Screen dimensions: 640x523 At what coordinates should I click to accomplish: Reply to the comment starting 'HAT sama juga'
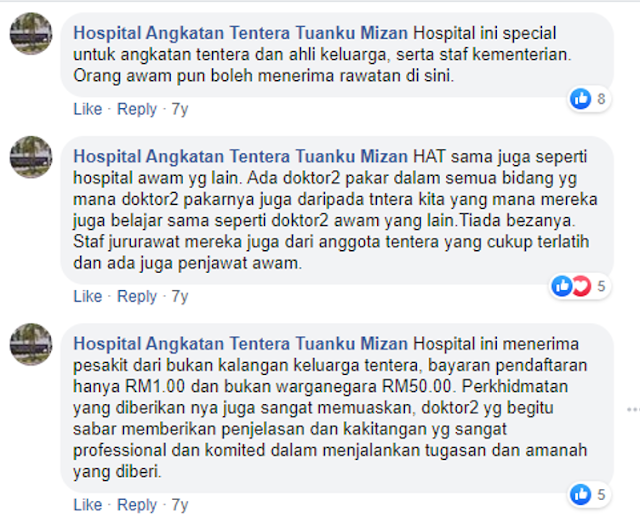pos(137,296)
